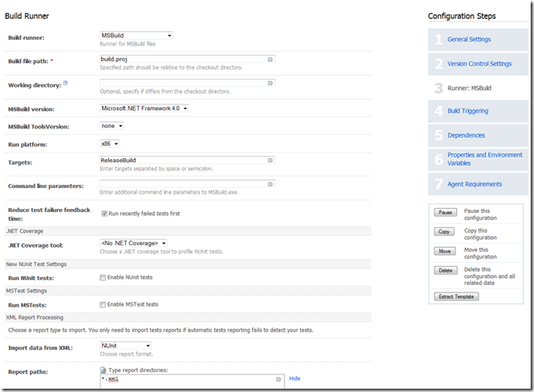Click 'Reduce test failure feedback time' label
The height and width of the screenshot is (392, 534).
[x=49, y=214]
